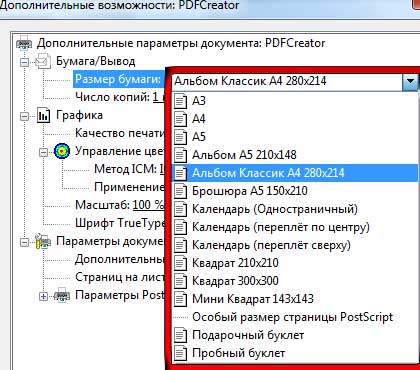Click the page icon beside Пробный буклет
This screenshot has width=420, height=370.
tap(180, 353)
